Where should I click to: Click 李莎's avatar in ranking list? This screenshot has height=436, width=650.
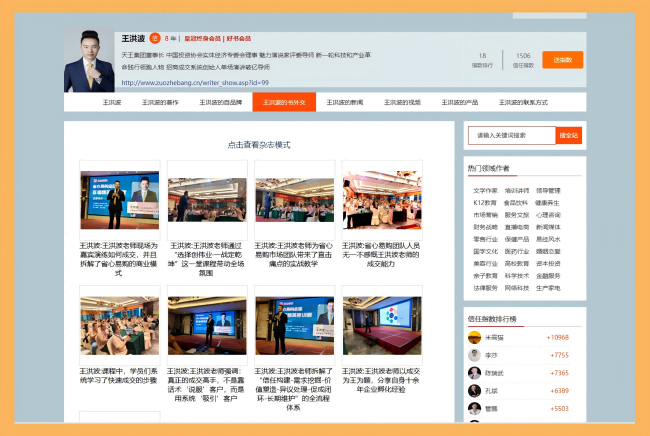[474, 355]
